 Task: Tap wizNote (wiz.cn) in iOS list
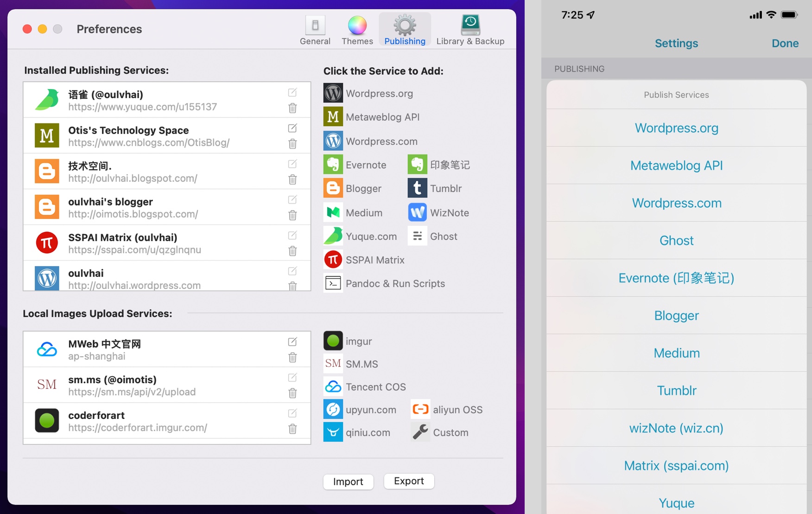pos(677,428)
